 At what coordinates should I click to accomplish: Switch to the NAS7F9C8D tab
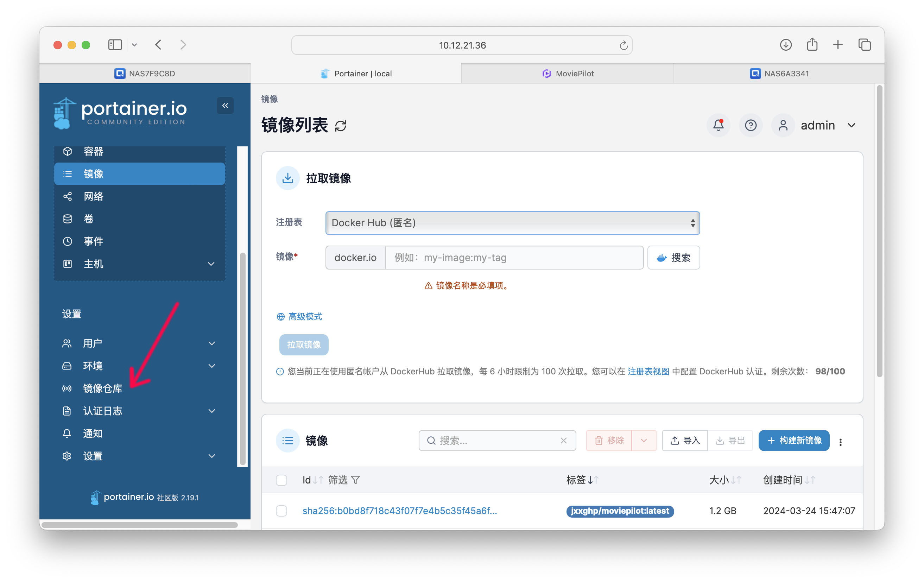tap(145, 74)
